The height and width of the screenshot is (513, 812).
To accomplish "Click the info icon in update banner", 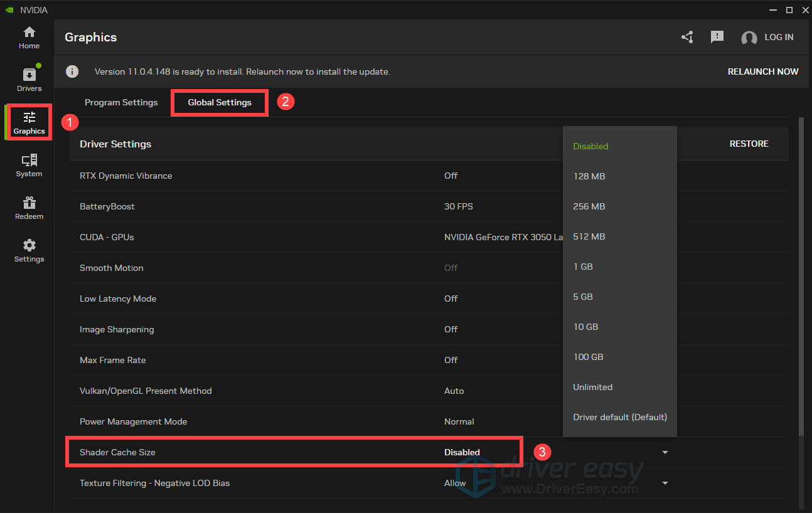I will tap(73, 71).
